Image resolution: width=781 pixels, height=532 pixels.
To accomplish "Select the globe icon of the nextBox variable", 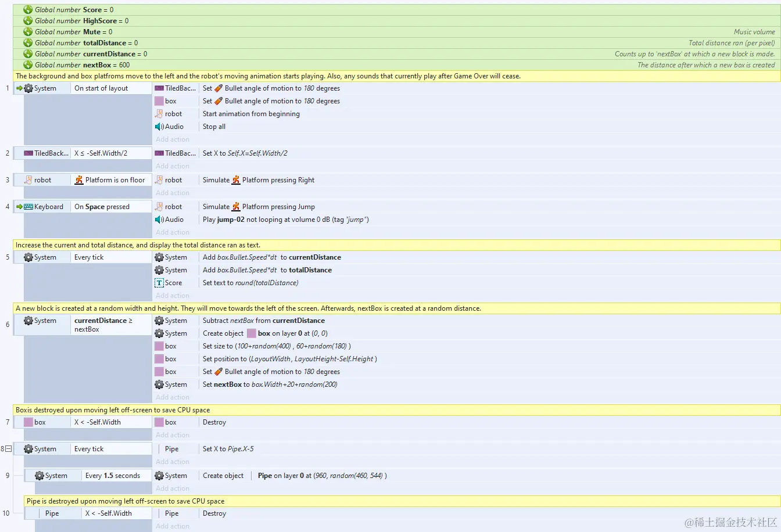I will (x=28, y=65).
